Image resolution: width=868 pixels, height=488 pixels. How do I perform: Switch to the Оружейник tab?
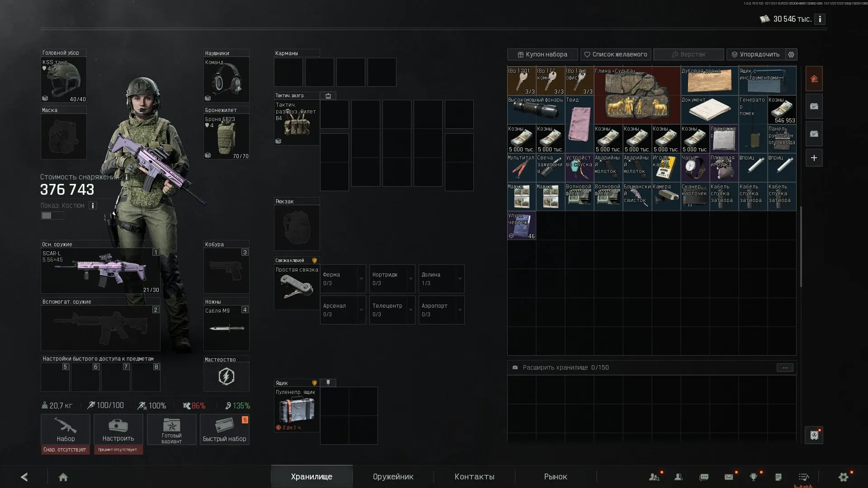pos(393,477)
